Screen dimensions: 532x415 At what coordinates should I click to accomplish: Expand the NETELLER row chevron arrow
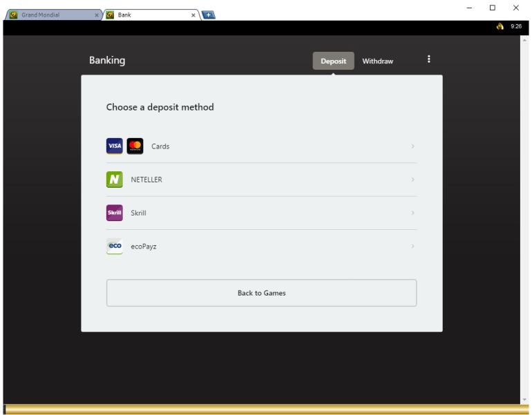[412, 180]
